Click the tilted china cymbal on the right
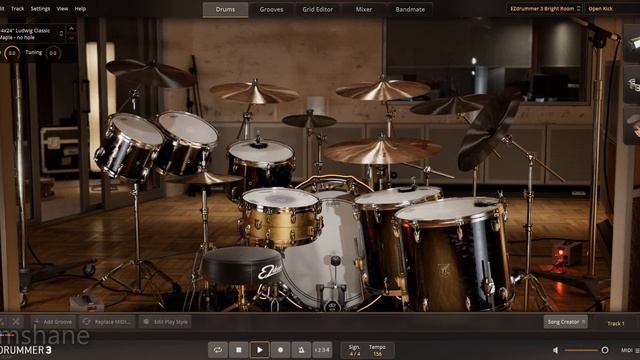Screen dimensions: 640x360 point(488,131)
